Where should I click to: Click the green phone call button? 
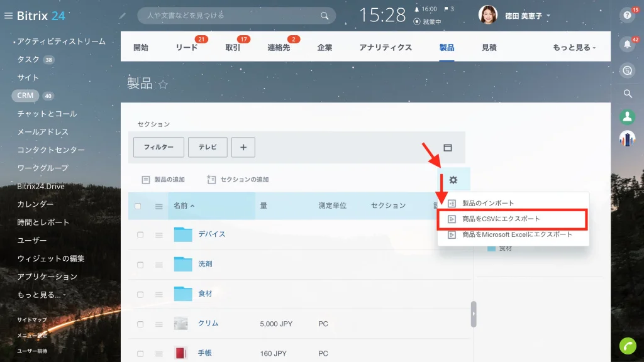click(628, 346)
